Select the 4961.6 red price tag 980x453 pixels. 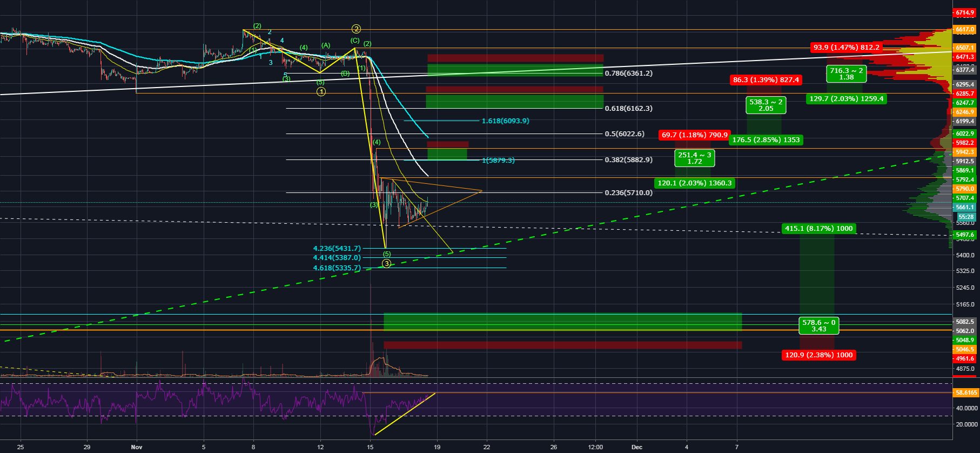point(965,358)
